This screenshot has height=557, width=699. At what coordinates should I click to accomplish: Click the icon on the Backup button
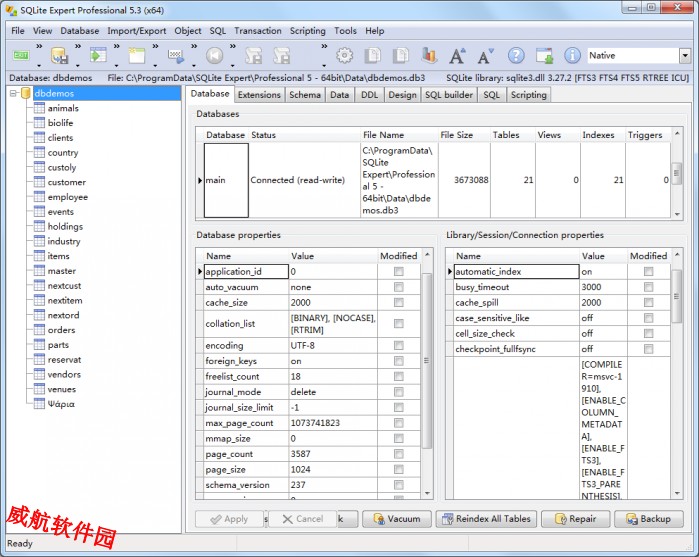click(x=632, y=519)
